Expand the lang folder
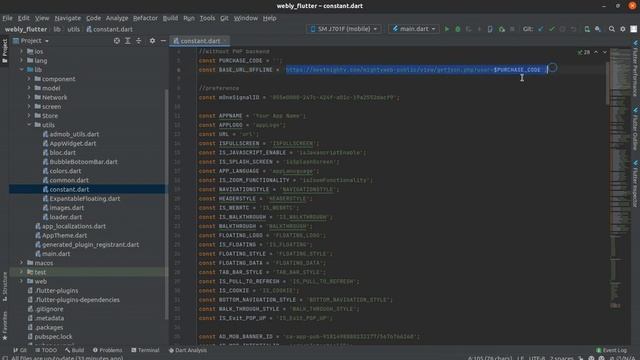This screenshot has height=360, width=640. [22, 60]
